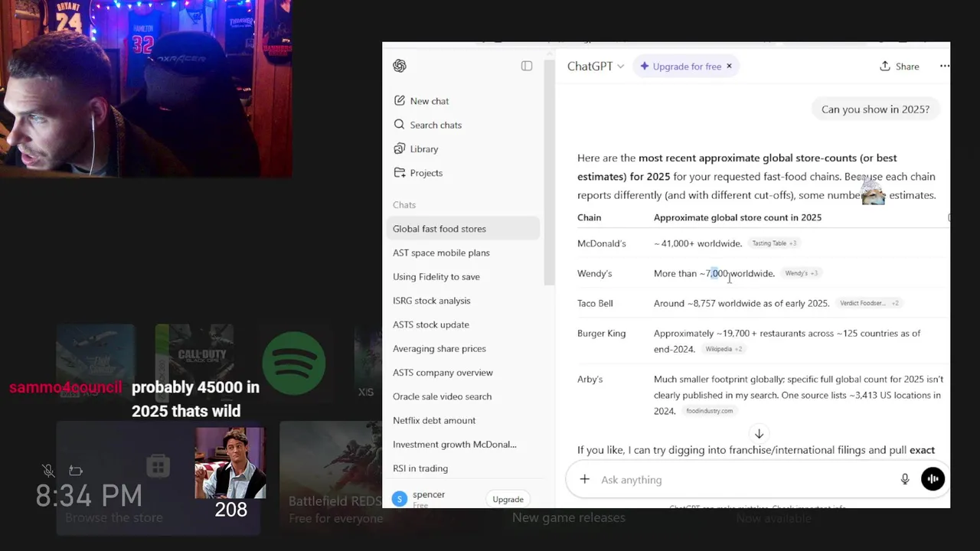Image resolution: width=980 pixels, height=551 pixels.
Task: Click the Share button
Action: 900,67
